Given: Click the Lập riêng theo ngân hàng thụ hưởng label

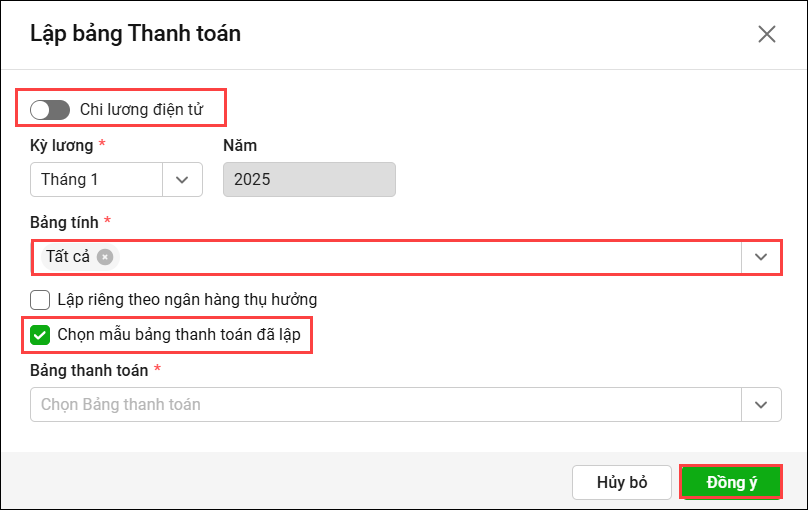Looking at the screenshot, I should click(x=187, y=299).
